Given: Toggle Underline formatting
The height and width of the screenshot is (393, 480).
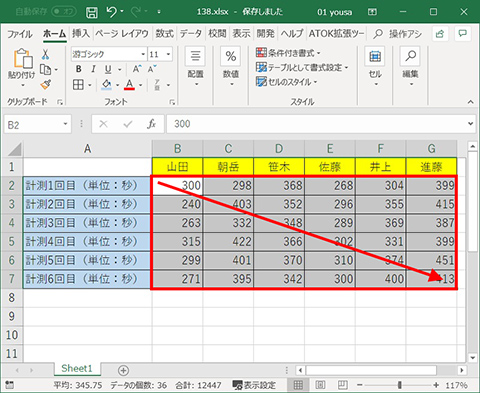Looking at the screenshot, I should (x=108, y=69).
